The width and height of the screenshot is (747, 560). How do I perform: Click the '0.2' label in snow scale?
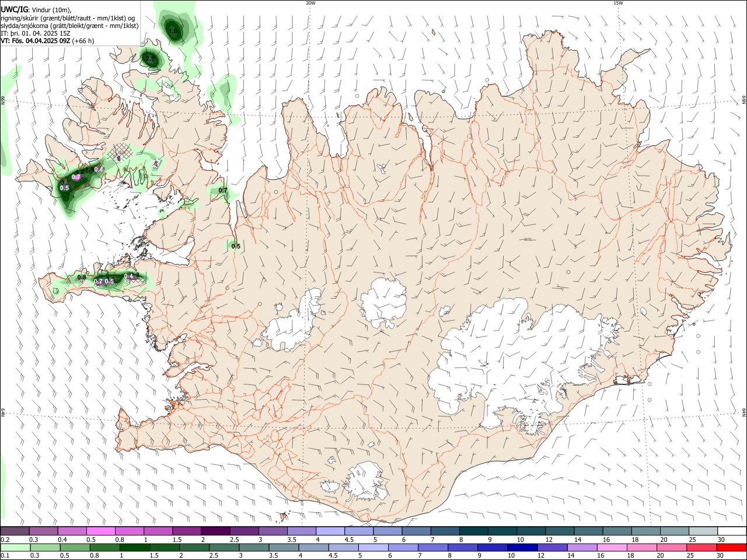5,540
